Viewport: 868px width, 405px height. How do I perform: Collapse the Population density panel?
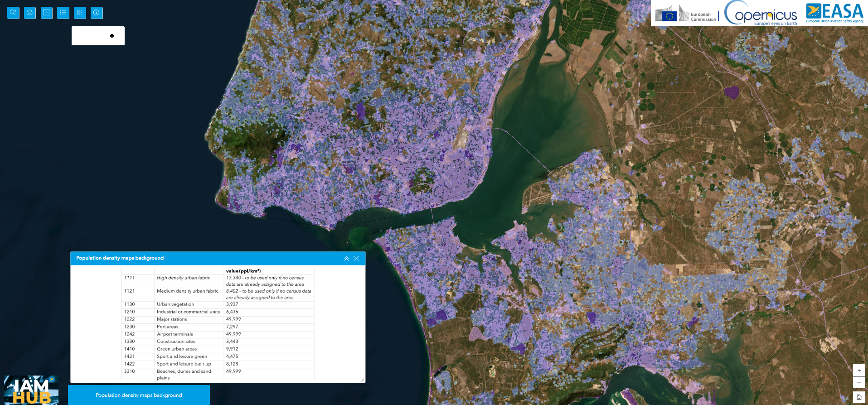pyautogui.click(x=346, y=259)
